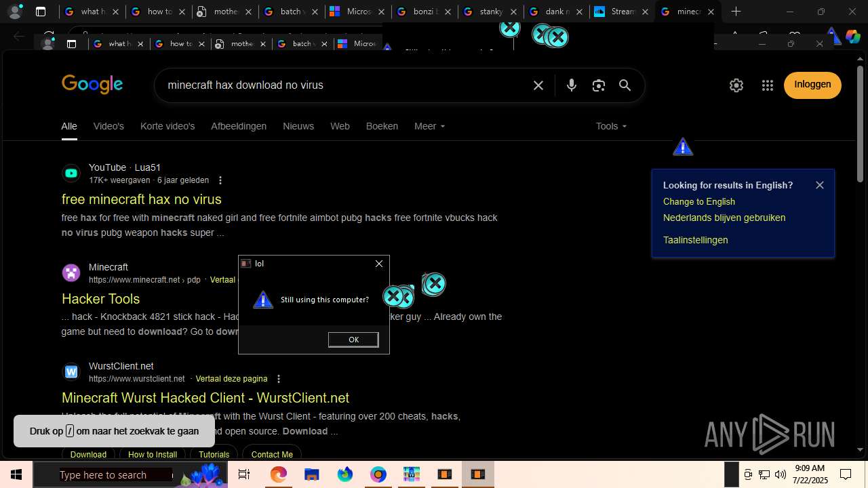Screen dimensions: 868x488
Task: Click the Google logo
Action: [92, 85]
